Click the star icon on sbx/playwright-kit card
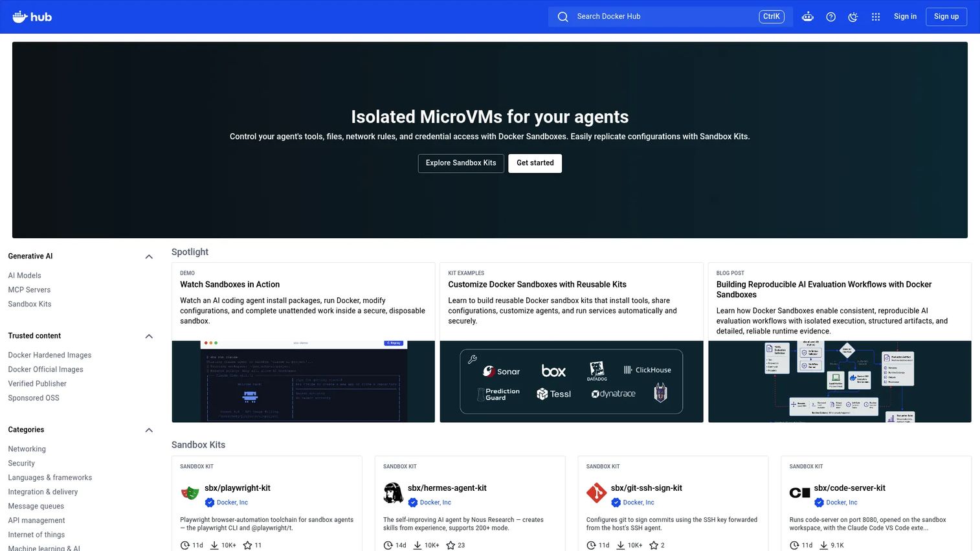The height and width of the screenshot is (551, 980). click(x=247, y=545)
